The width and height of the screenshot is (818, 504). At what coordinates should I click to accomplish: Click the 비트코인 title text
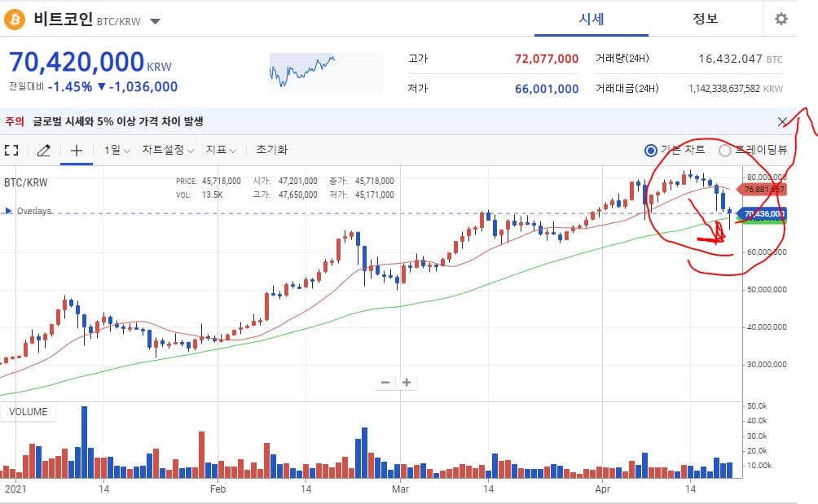(x=63, y=20)
